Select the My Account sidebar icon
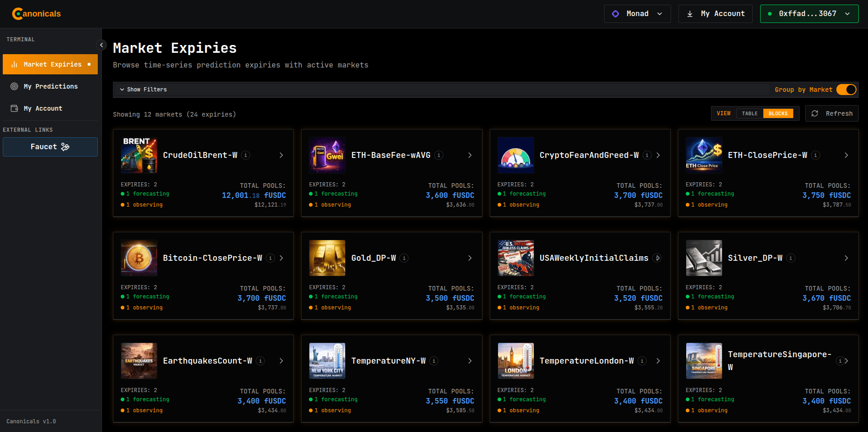Screen dimensions: 868x432 click(x=14, y=108)
